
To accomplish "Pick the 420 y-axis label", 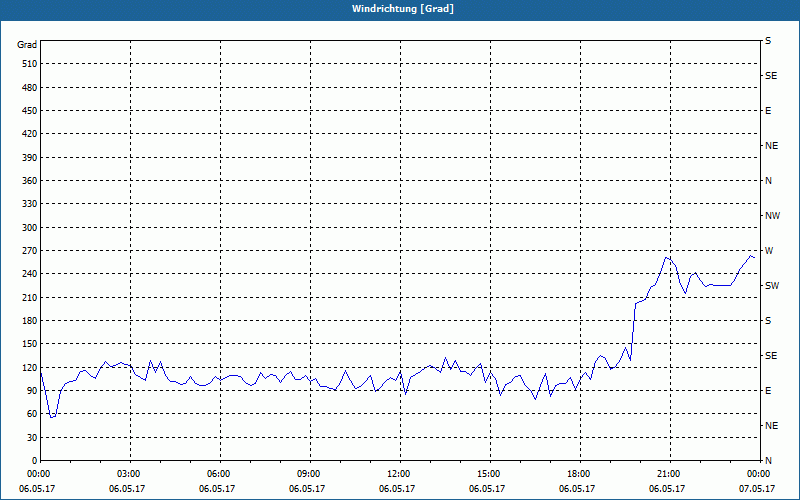I will 31,134.
